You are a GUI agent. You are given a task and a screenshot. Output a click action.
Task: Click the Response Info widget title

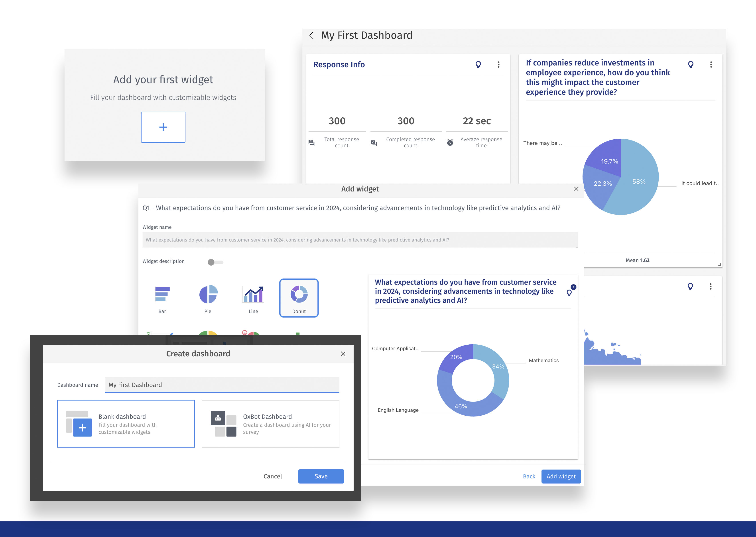(339, 65)
